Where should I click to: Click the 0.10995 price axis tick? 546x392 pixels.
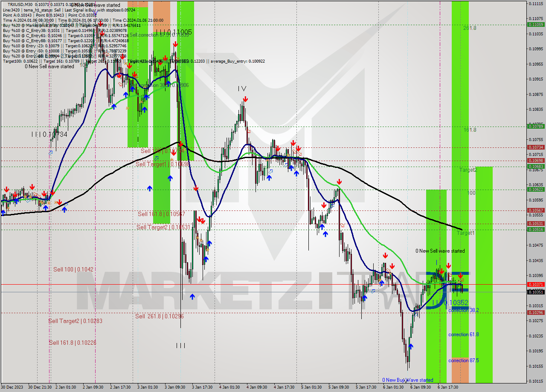coord(535,49)
